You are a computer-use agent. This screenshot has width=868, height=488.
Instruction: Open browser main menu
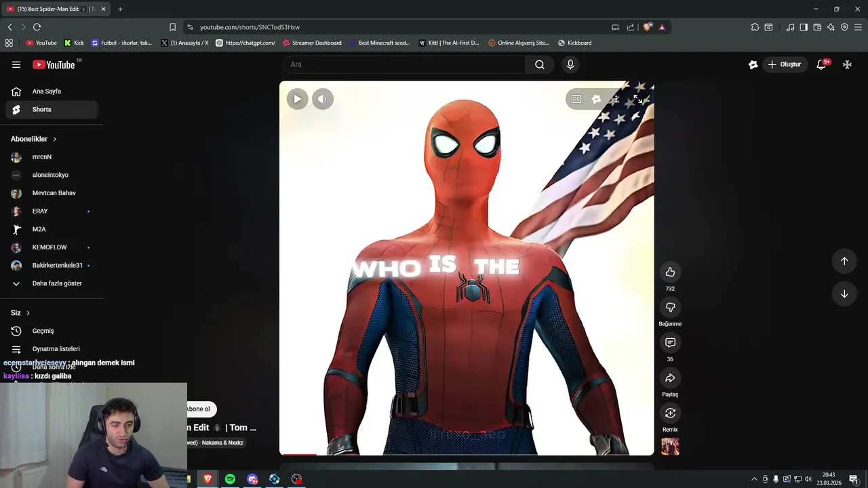coord(858,27)
